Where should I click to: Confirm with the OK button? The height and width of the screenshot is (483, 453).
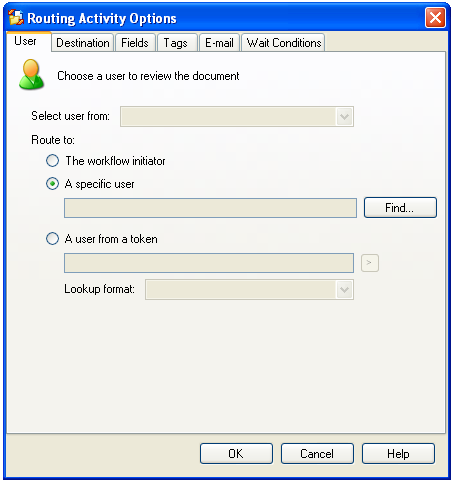(236, 454)
